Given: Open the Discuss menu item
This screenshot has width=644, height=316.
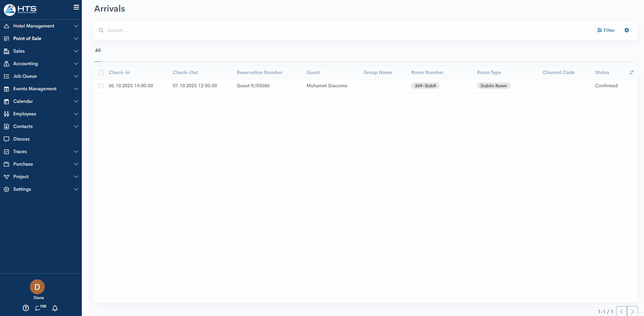Looking at the screenshot, I should tap(21, 139).
